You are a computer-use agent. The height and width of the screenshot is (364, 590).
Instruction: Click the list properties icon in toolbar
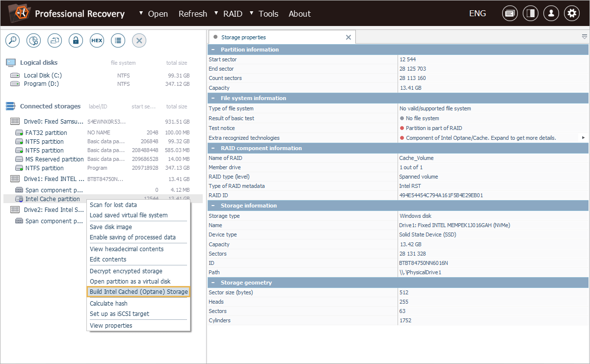point(118,41)
